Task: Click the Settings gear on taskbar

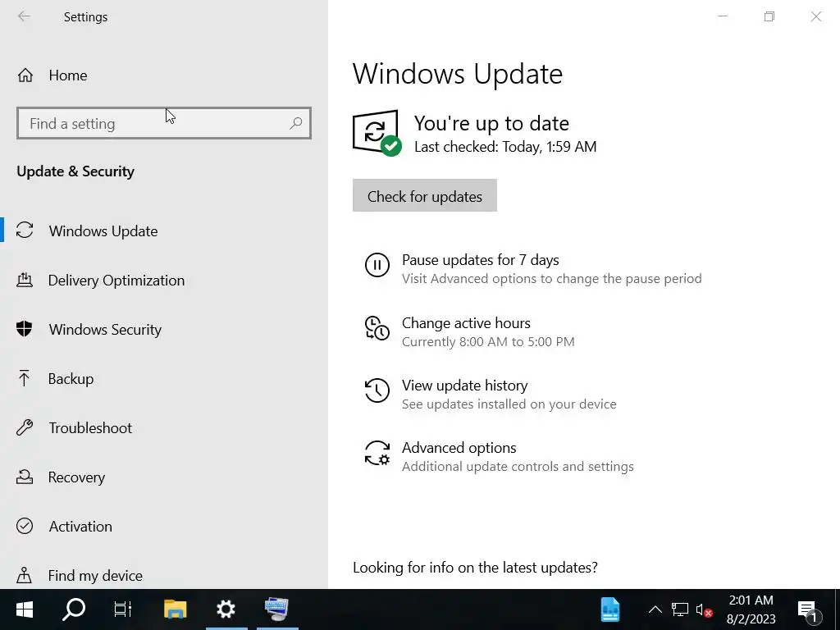Action: click(226, 609)
